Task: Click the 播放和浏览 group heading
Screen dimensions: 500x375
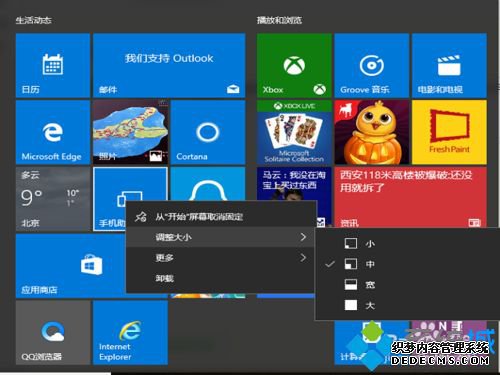Action: 279,20
